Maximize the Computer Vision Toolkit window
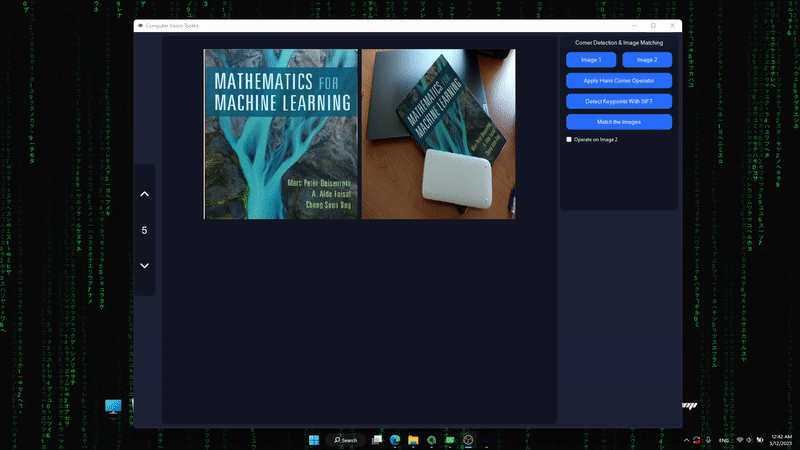 653,26
